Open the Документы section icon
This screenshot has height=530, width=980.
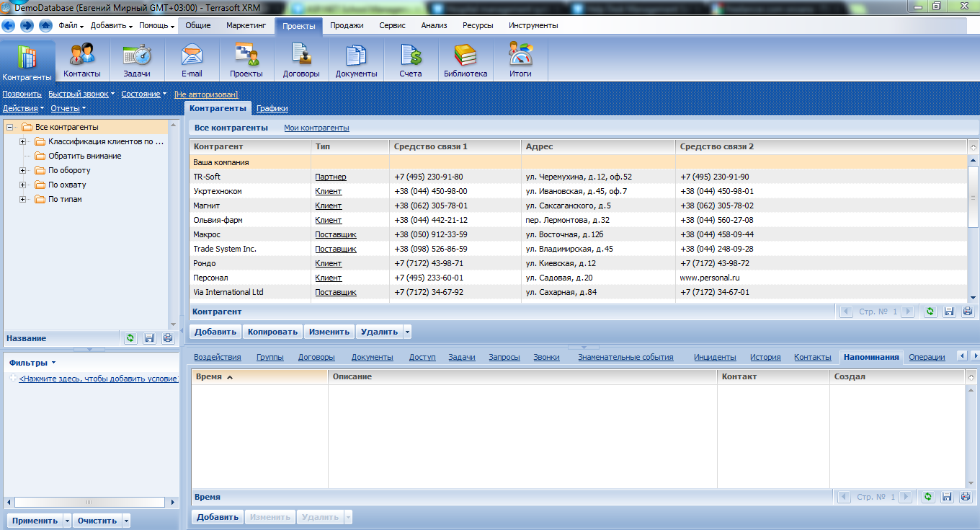coord(355,59)
